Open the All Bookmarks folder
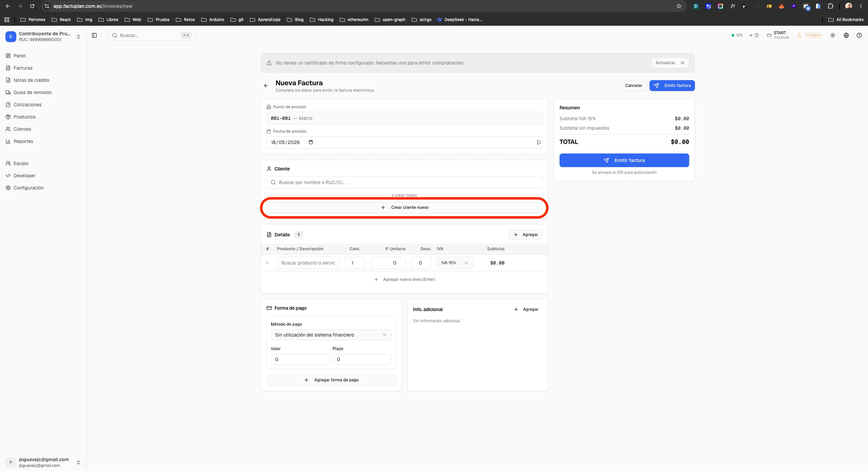 pos(846,20)
